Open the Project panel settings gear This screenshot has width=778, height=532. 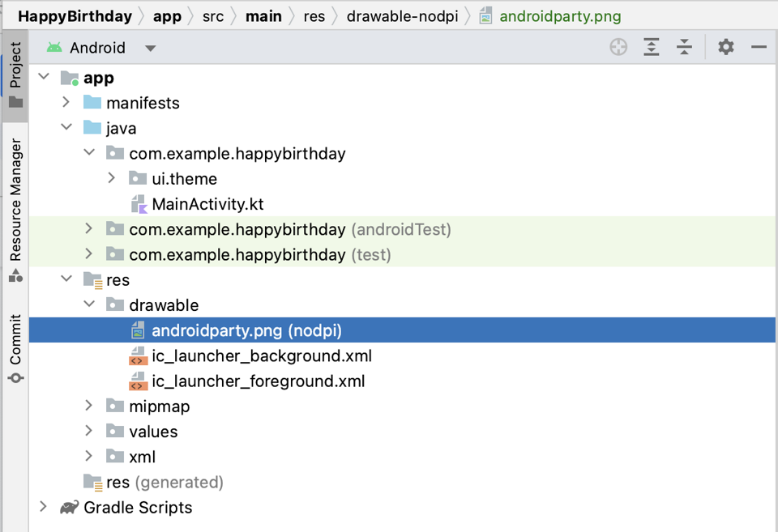coord(725,47)
